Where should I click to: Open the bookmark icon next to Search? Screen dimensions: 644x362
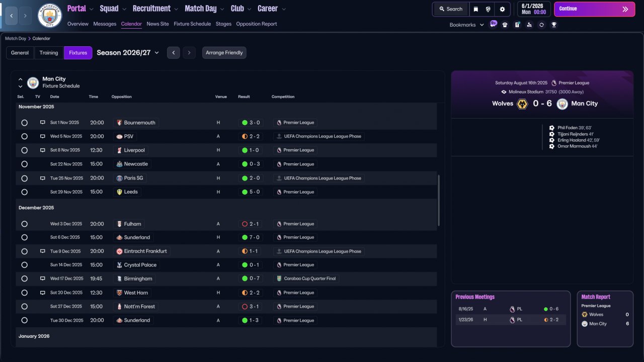pos(476,9)
